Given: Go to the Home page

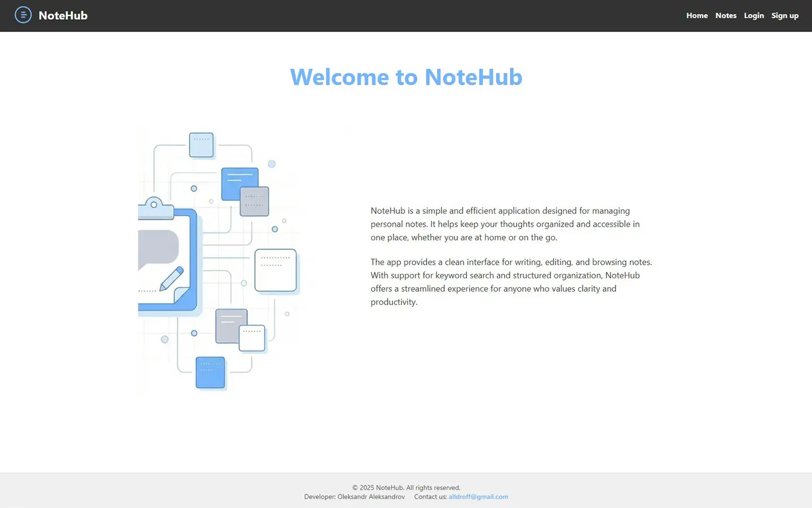Looking at the screenshot, I should (696, 15).
